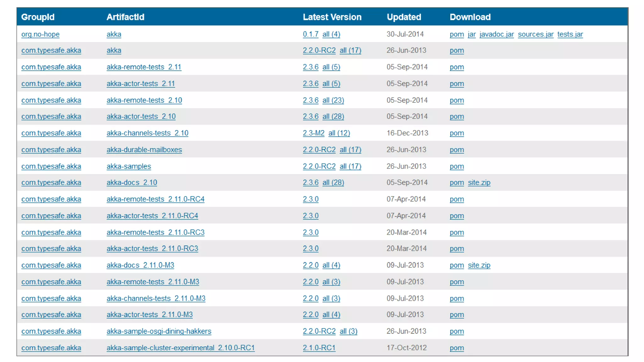Open the org.no-hope group link
This screenshot has width=644, height=362.
coord(40,34)
